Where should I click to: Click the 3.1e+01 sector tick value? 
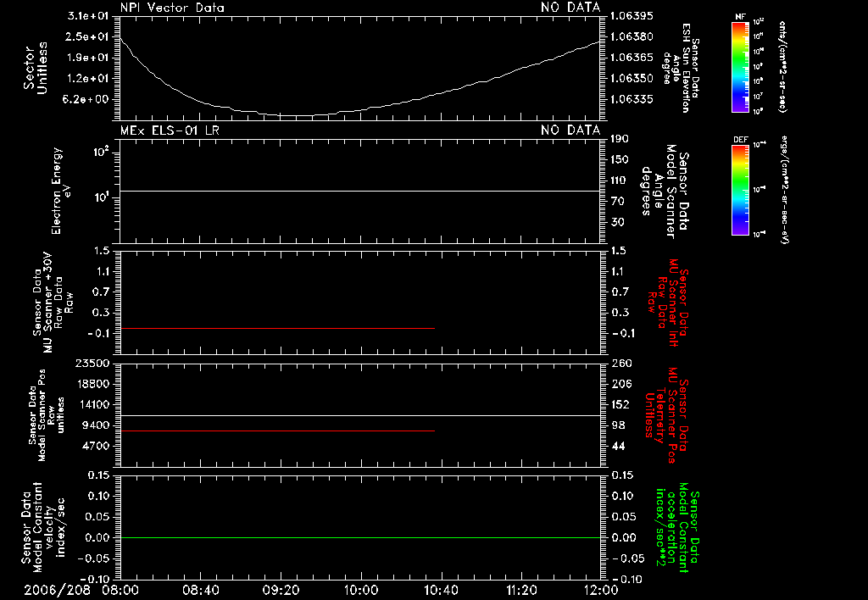88,15
